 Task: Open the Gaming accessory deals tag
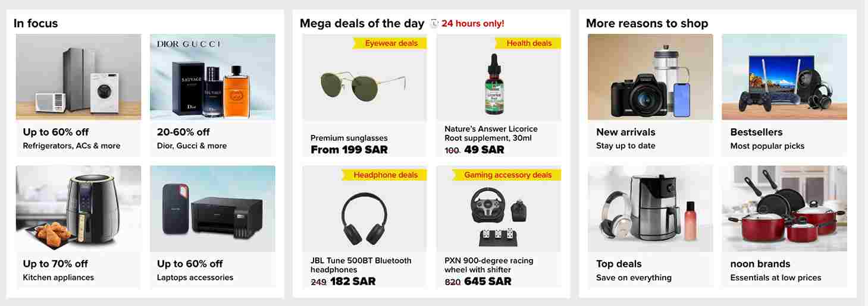pyautogui.click(x=507, y=175)
